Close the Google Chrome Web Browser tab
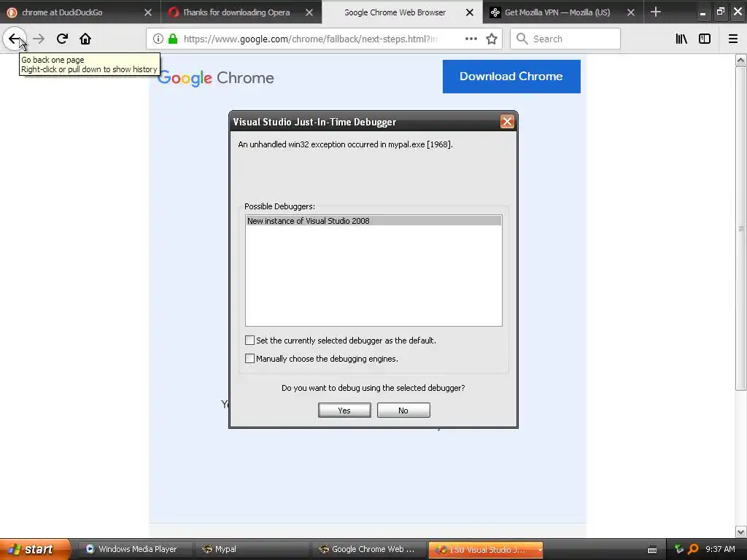 pyautogui.click(x=470, y=12)
